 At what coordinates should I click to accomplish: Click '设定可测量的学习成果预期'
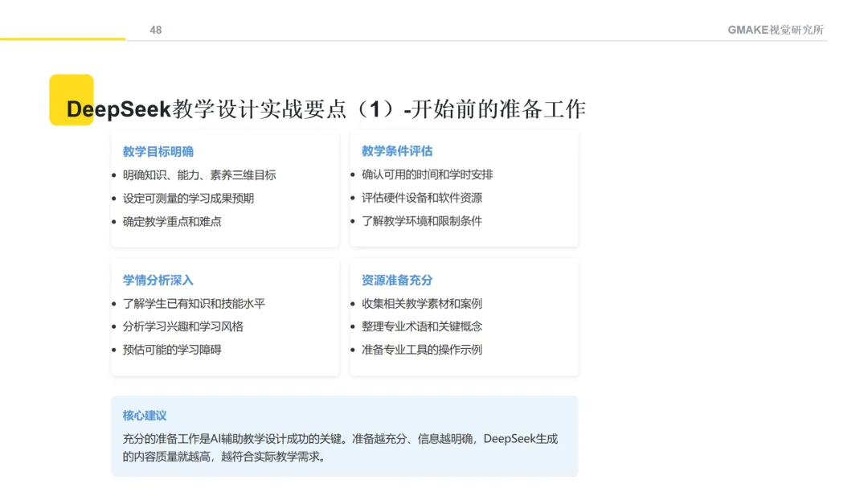click(x=188, y=199)
